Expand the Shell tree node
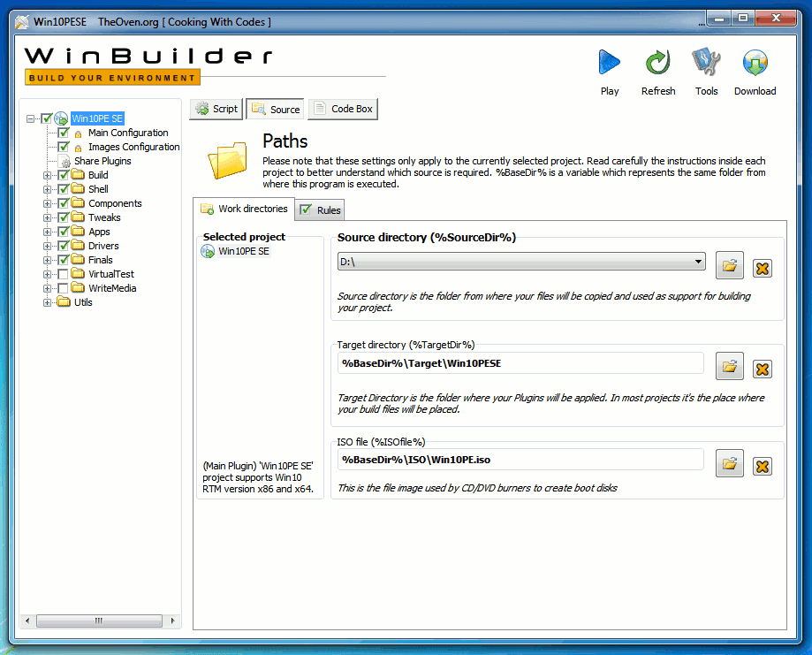812x655 pixels. point(47,190)
